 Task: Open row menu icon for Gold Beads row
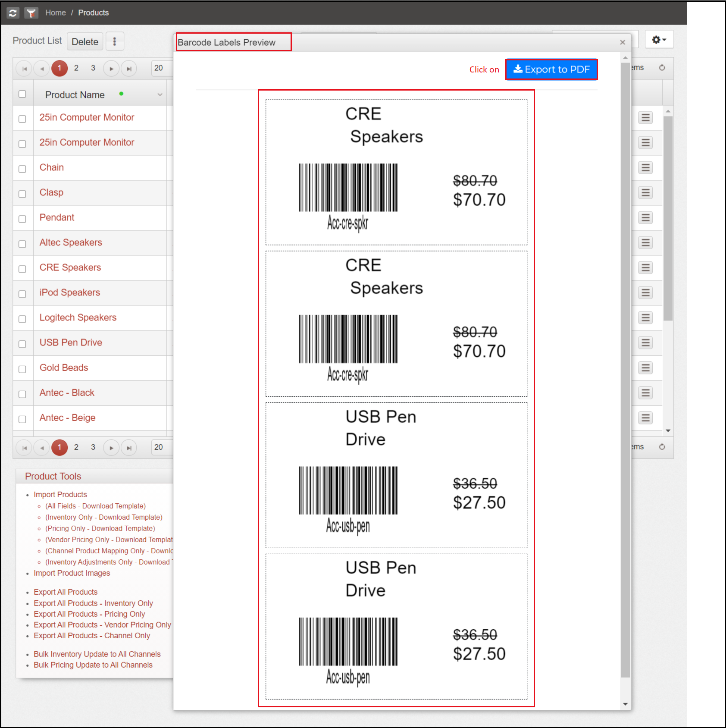click(645, 368)
